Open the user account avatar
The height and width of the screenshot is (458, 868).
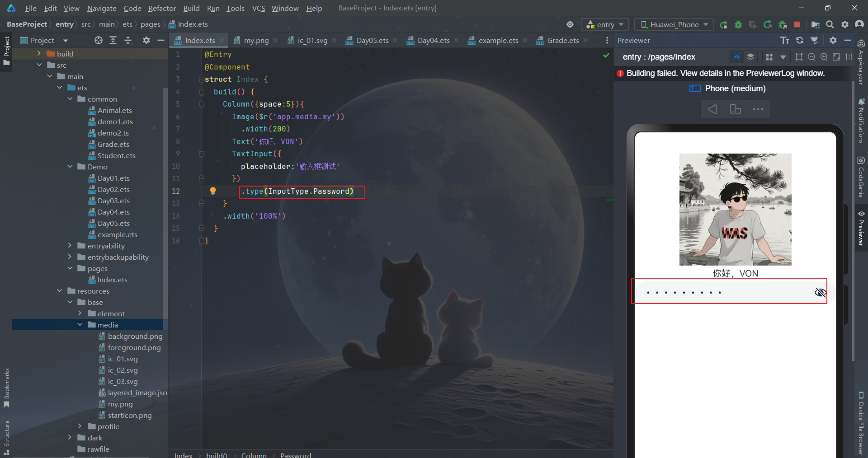coord(859,24)
